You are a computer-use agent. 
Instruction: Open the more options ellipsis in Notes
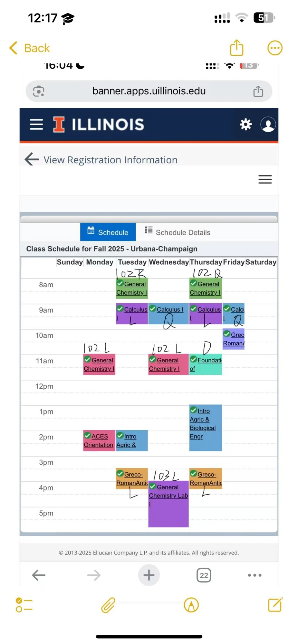(275, 47)
